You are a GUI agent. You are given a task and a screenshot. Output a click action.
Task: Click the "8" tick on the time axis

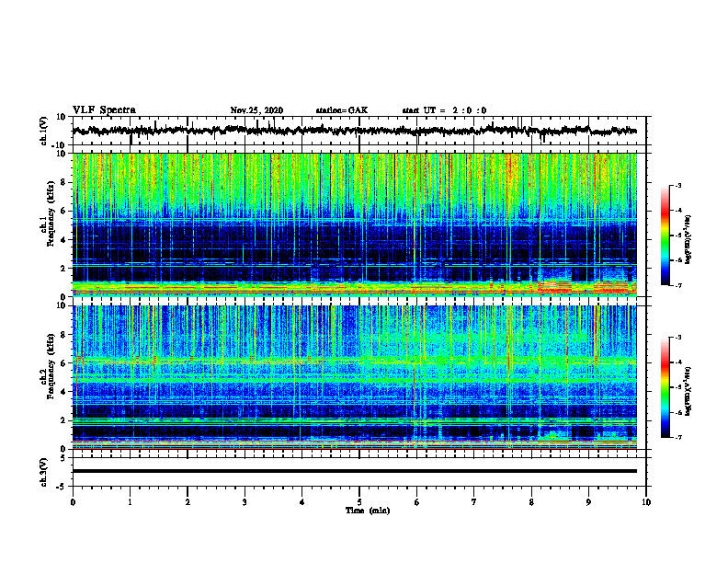(x=531, y=502)
